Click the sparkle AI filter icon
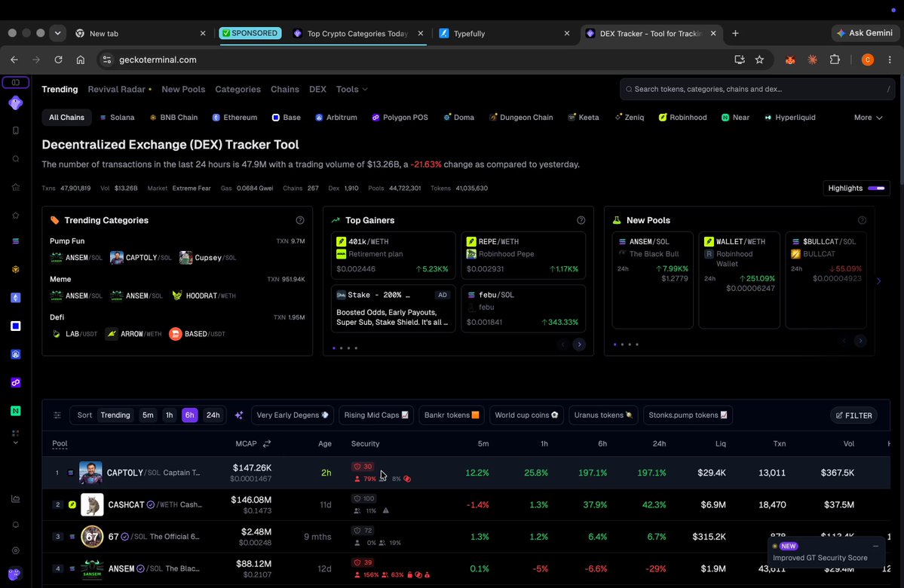 [x=239, y=415]
